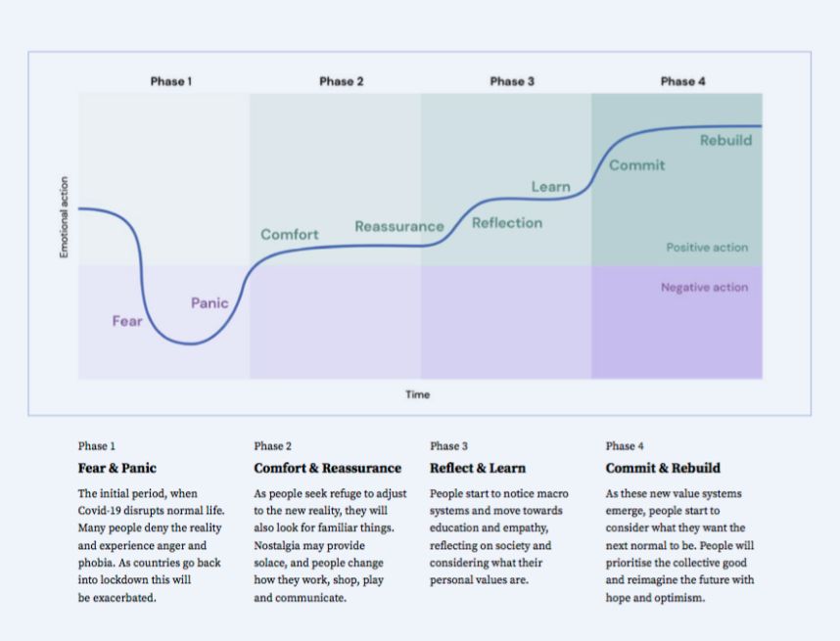Click the Commit label in Phase 4

pos(637,165)
